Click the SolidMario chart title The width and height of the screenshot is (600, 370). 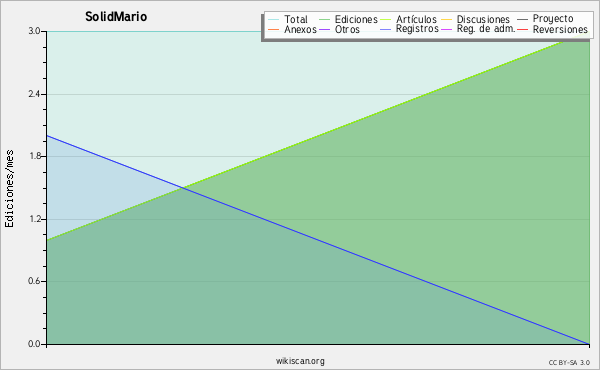tap(116, 16)
